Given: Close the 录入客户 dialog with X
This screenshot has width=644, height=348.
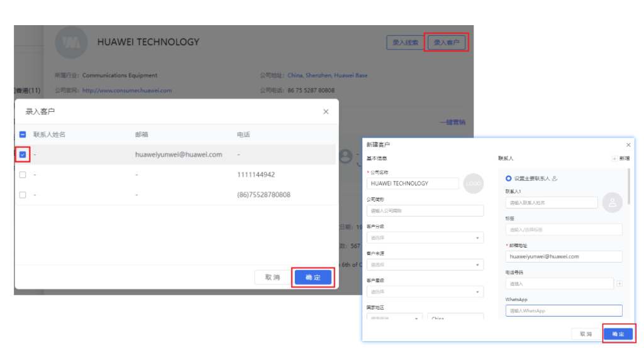Looking at the screenshot, I should [x=326, y=112].
